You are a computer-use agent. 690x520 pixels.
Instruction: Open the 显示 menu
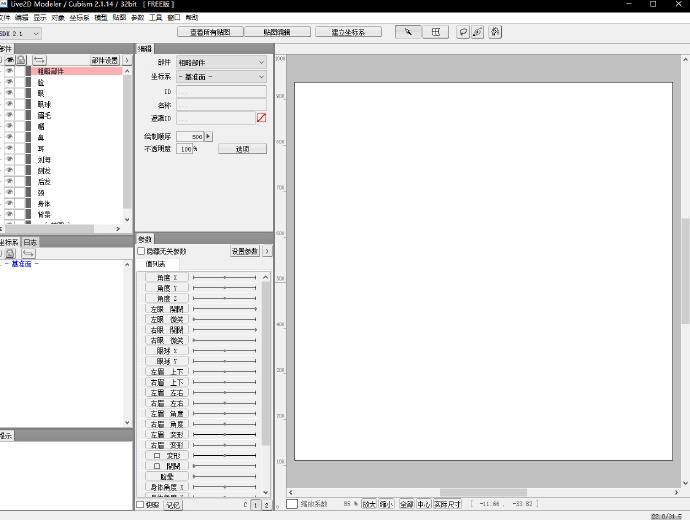click(x=40, y=18)
